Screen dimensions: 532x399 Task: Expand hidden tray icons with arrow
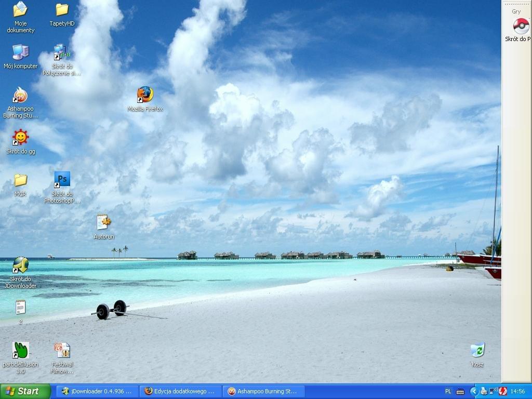pos(474,392)
